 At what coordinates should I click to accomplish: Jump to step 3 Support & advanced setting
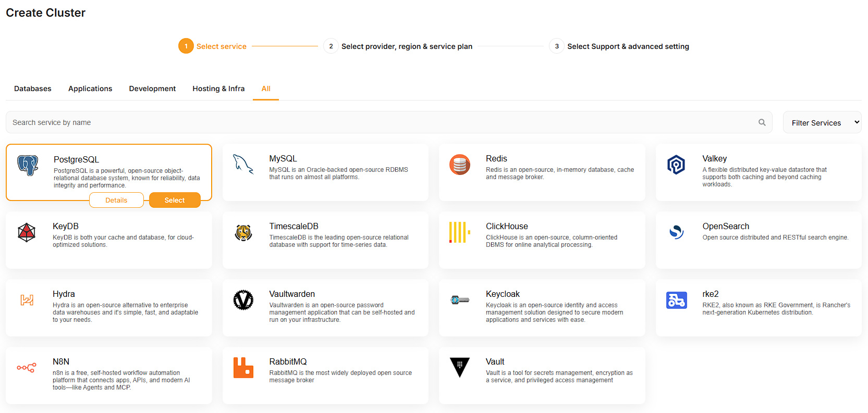(627, 46)
